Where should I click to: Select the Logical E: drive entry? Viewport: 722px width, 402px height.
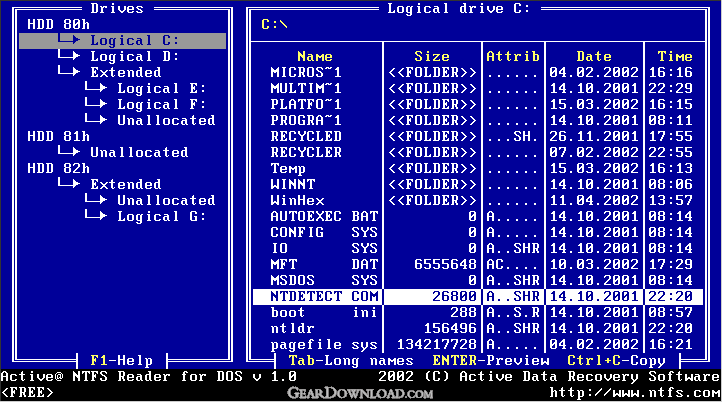pyautogui.click(x=161, y=88)
